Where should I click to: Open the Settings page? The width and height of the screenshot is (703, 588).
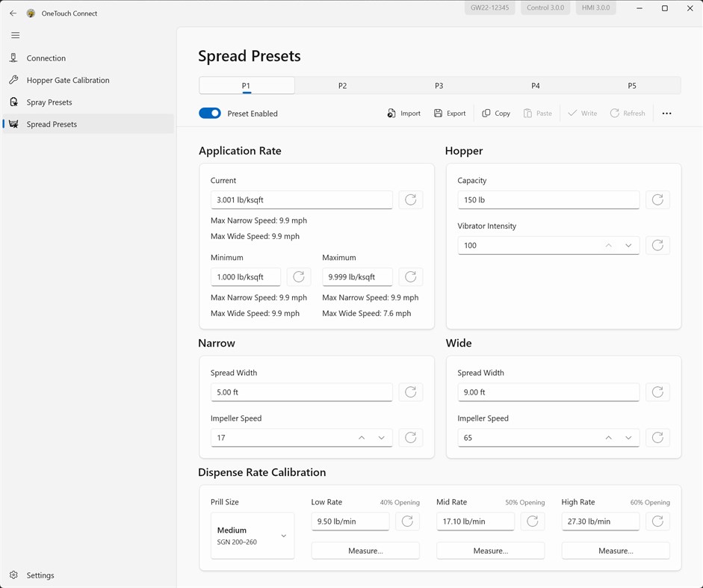coord(40,575)
